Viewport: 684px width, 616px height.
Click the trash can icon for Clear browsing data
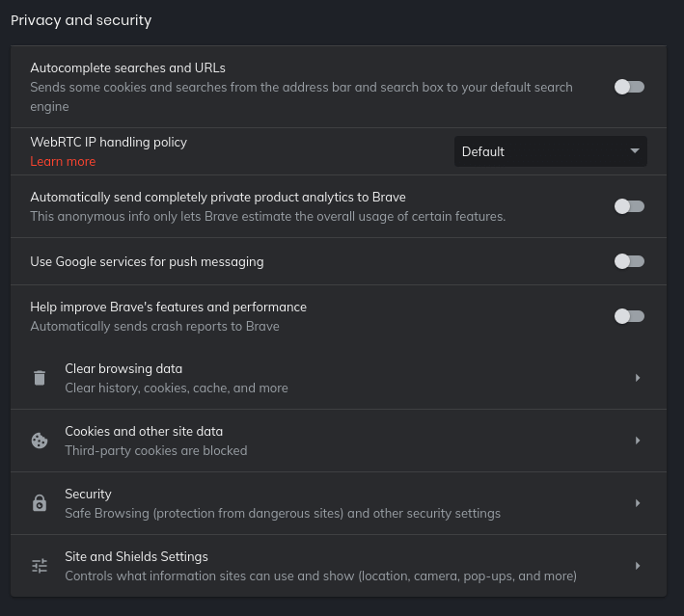point(40,378)
